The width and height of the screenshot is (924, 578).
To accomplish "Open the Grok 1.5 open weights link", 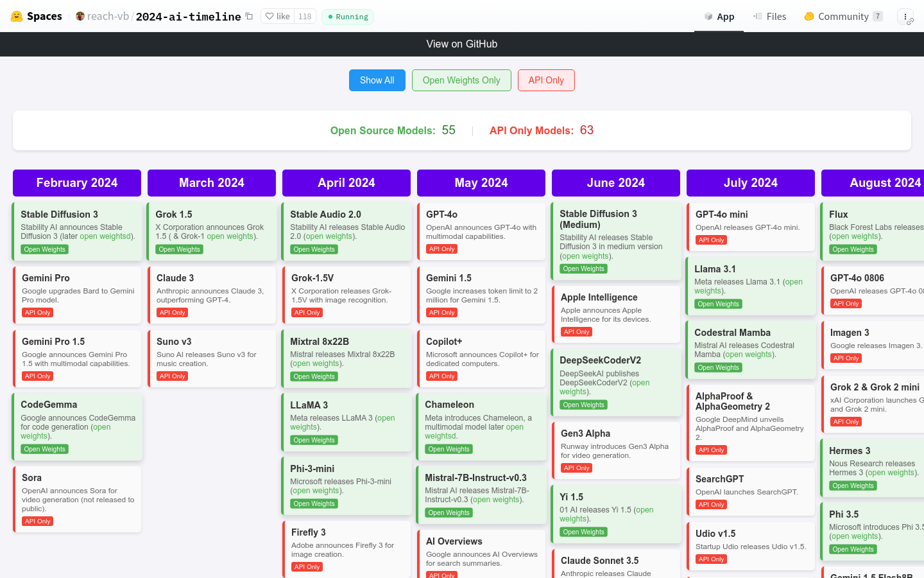I will (230, 236).
